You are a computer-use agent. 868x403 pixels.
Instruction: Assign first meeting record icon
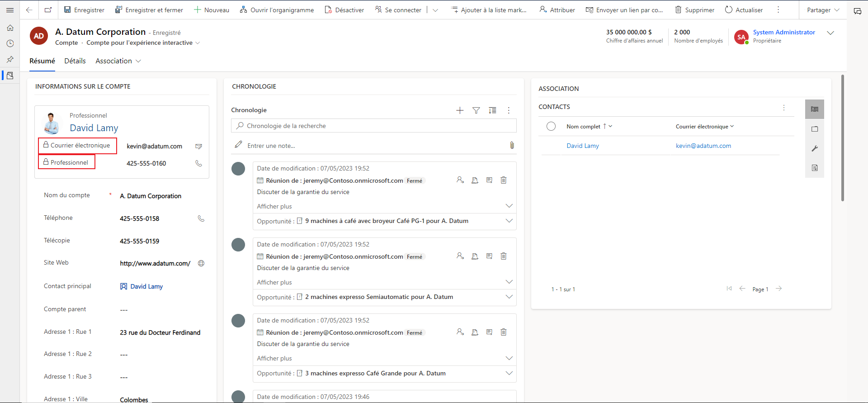pyautogui.click(x=460, y=180)
